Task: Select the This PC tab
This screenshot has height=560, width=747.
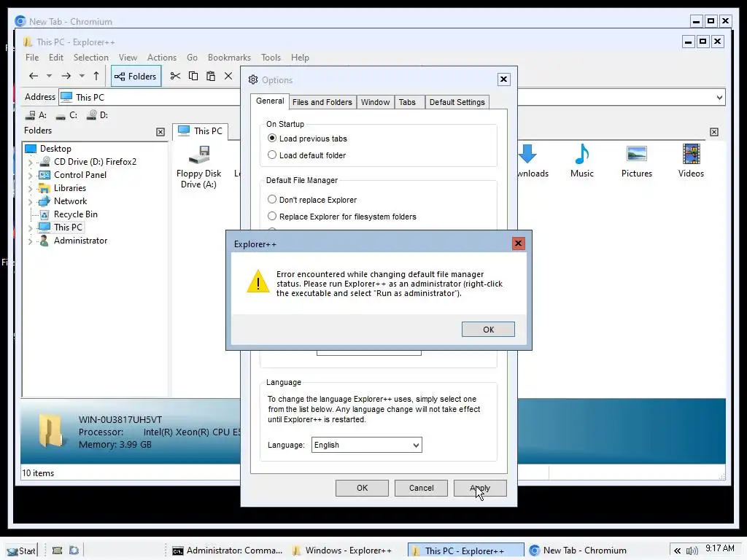Action: point(200,131)
